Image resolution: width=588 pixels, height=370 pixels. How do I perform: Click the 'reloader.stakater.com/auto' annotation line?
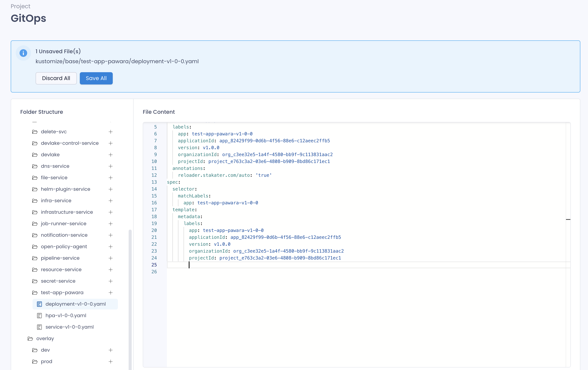pos(225,175)
